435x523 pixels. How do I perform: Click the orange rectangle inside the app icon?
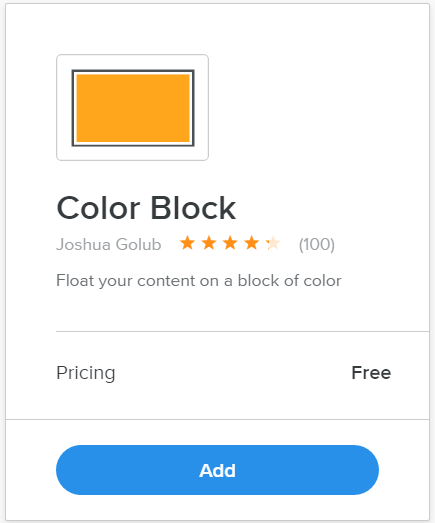point(133,108)
